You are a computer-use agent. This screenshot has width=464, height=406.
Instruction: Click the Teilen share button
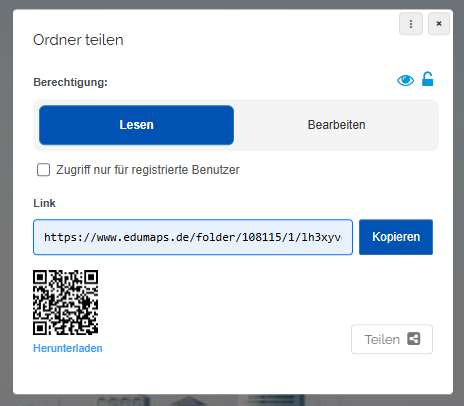tap(392, 339)
